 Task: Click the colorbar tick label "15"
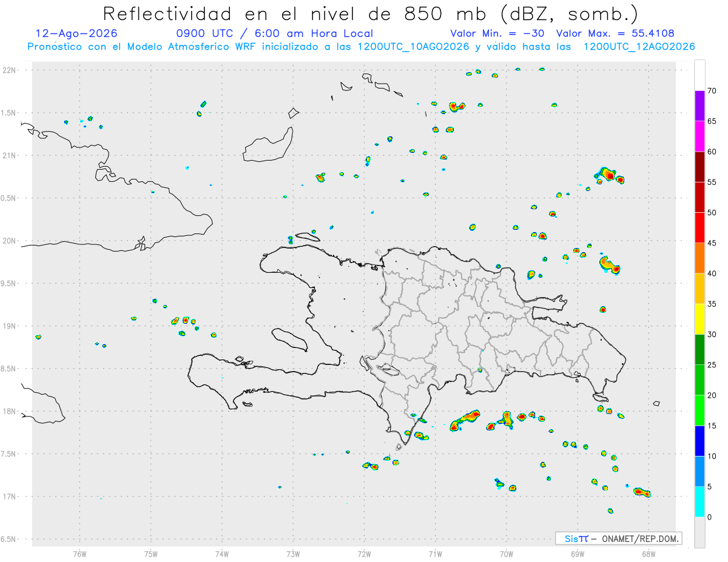[x=711, y=426]
